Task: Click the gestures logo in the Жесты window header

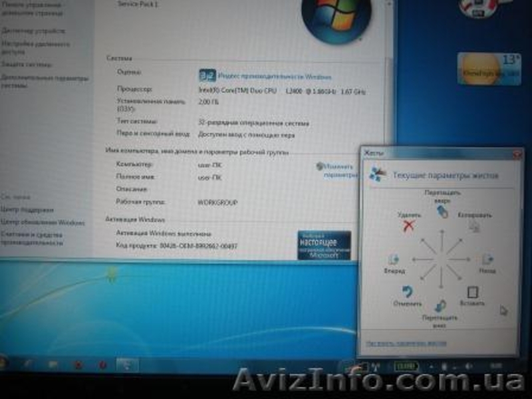Action: [378, 172]
